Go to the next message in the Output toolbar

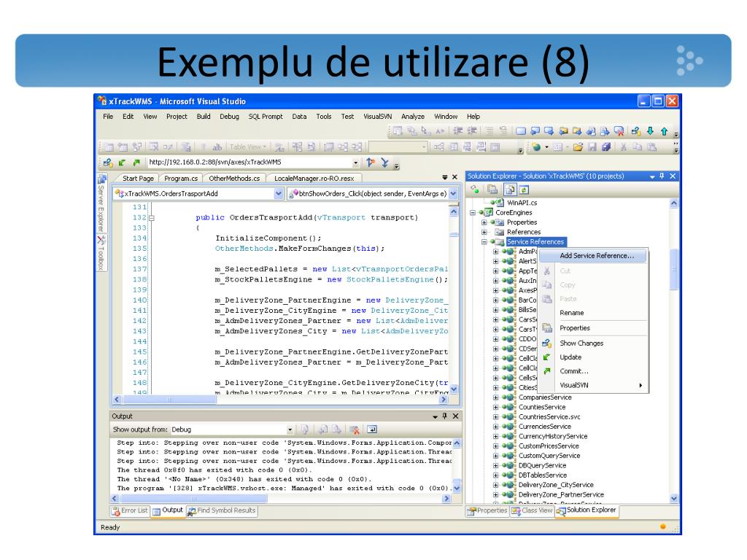coord(336,429)
